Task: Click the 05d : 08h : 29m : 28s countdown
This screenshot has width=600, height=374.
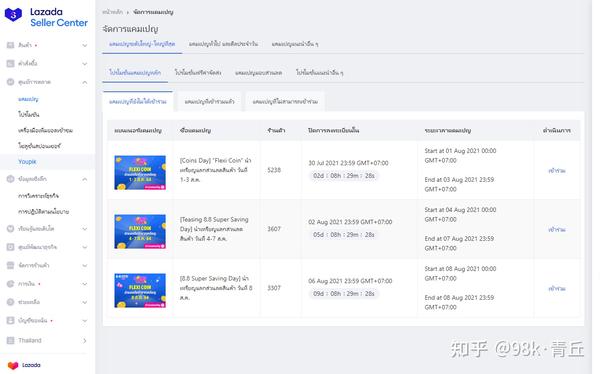Action: pyautogui.click(x=344, y=235)
